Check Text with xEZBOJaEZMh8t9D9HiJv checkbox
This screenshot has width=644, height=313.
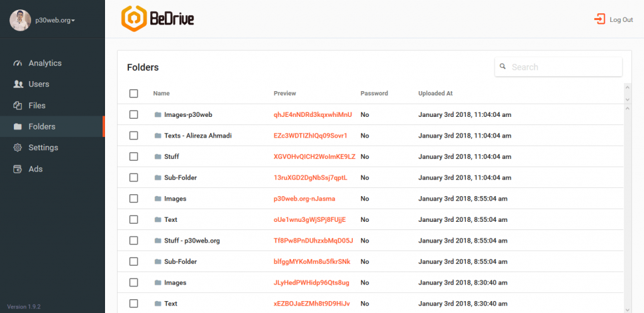(x=133, y=304)
